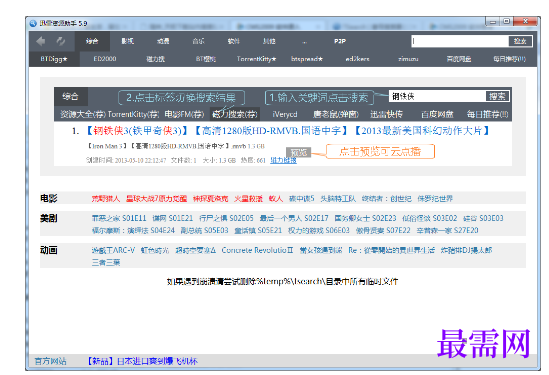This screenshot has width=549, height=375.
Task: Open the 童话镇 S05E21 episode link
Action: (258, 230)
